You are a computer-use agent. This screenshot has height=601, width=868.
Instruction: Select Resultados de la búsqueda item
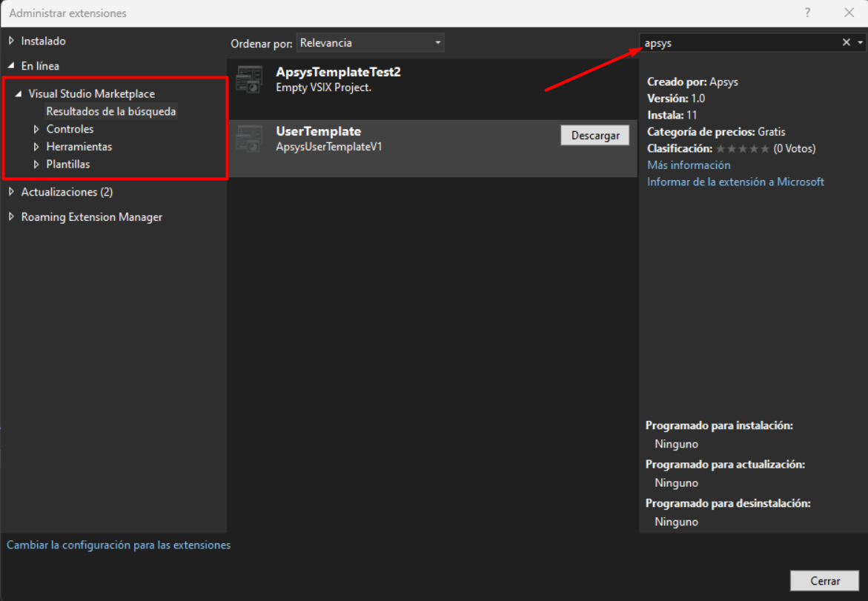pyautogui.click(x=111, y=112)
